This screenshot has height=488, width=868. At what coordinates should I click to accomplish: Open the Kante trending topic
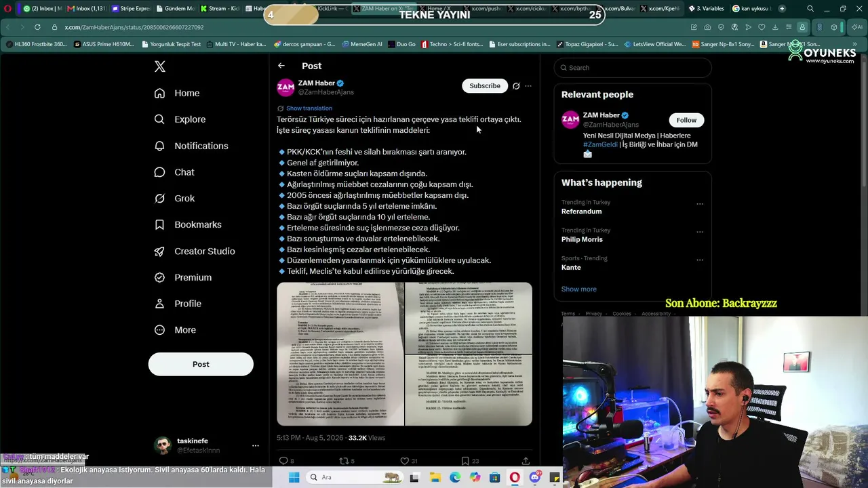point(571,267)
